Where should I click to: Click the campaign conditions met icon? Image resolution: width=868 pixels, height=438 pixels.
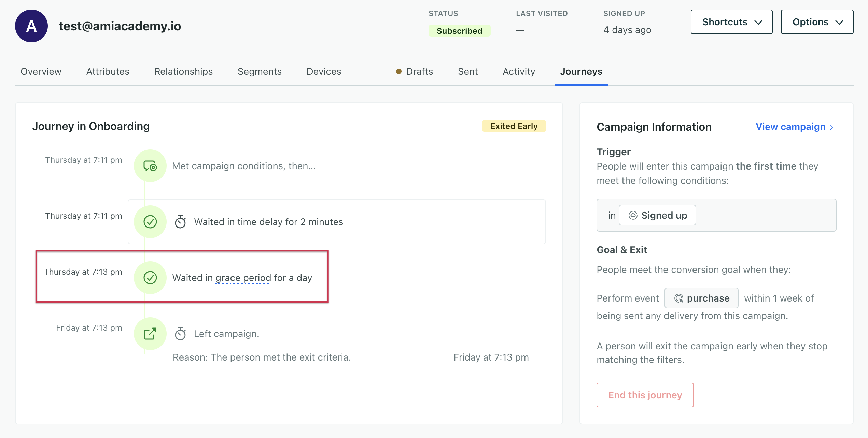click(x=150, y=166)
